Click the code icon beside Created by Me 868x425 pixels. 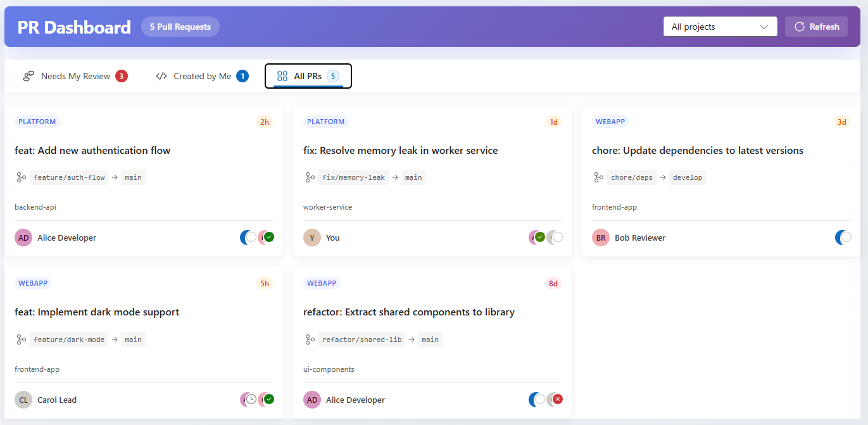tap(161, 75)
